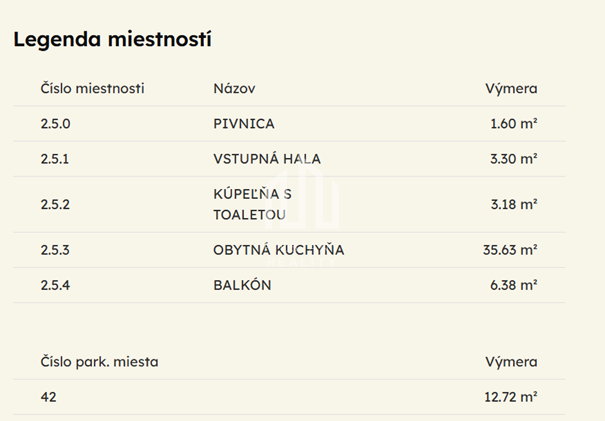Image resolution: width=605 pixels, height=421 pixels.
Task: Click the 'Výmera' header above room areas
Action: click(x=511, y=88)
